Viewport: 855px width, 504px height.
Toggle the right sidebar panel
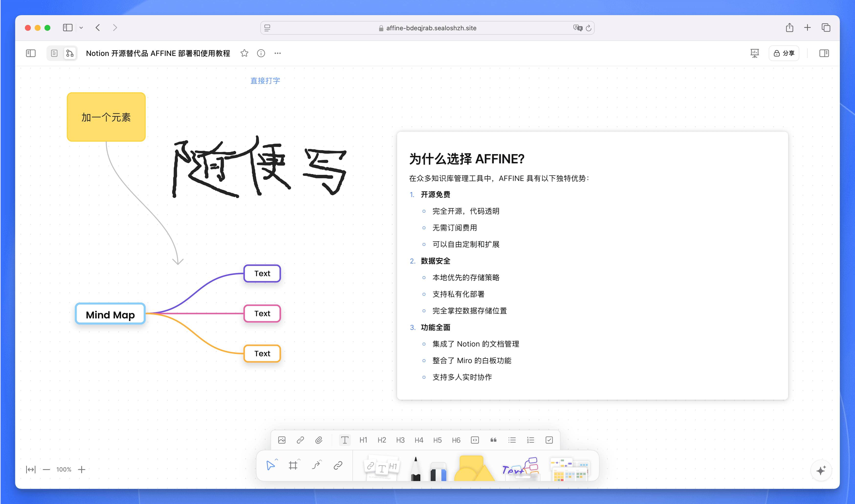pos(824,53)
